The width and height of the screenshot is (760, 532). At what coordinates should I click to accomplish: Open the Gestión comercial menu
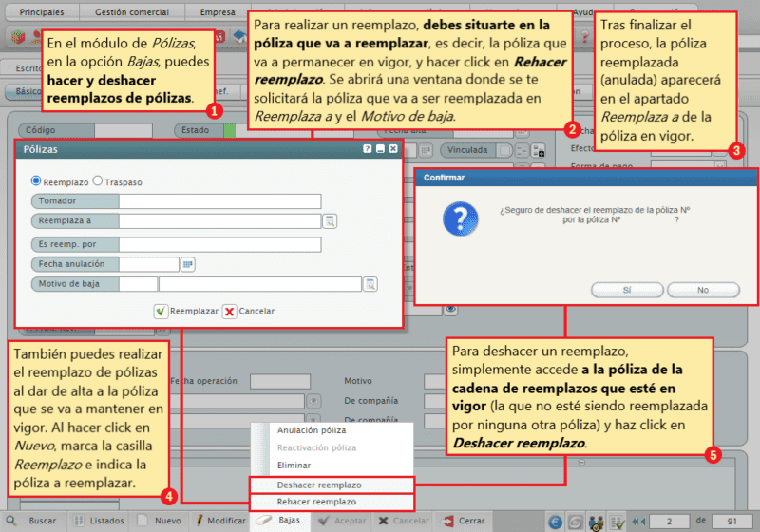[x=133, y=11]
